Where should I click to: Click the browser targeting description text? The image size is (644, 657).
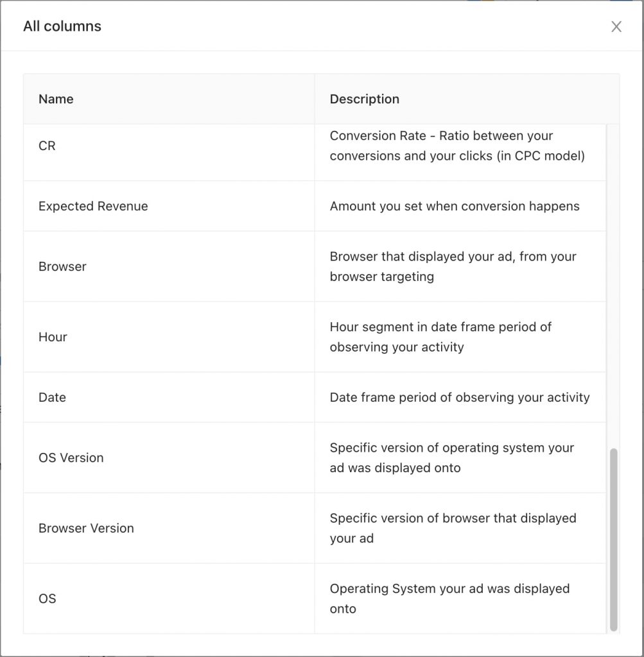click(453, 266)
